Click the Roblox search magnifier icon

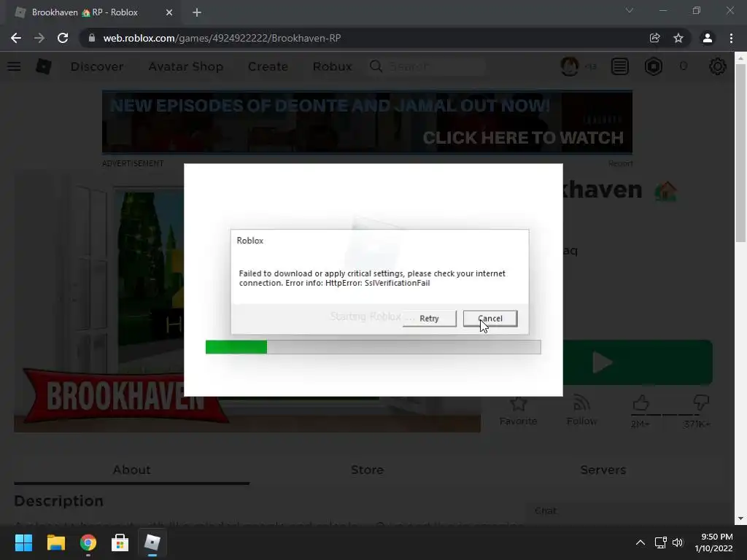[x=376, y=66]
